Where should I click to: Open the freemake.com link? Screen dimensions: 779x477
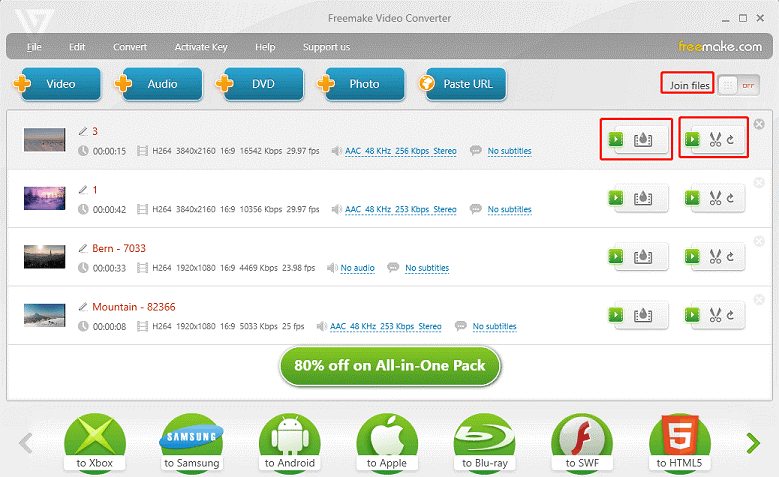coord(720,47)
